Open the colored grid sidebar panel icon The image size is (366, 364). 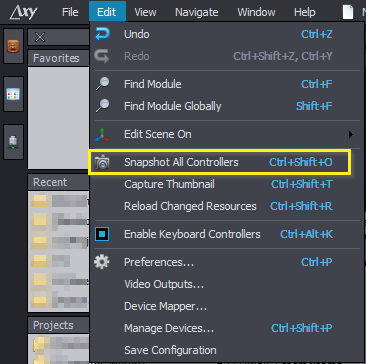point(13,94)
